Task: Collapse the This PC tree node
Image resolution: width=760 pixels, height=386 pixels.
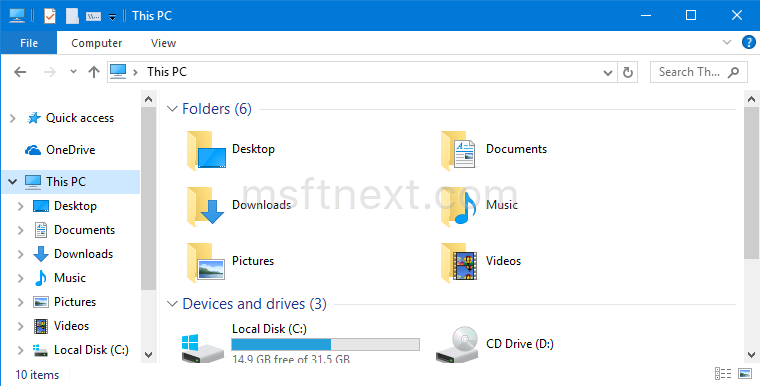Action: (x=13, y=182)
